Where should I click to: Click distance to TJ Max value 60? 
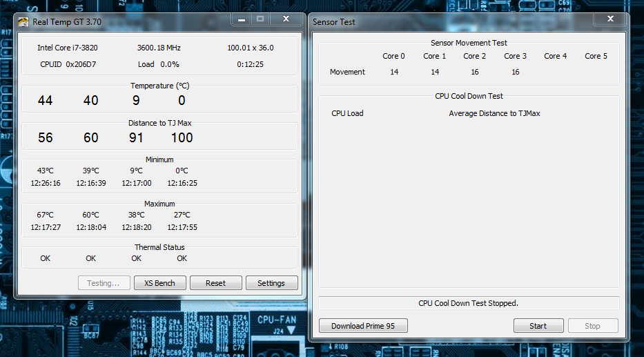pyautogui.click(x=91, y=137)
